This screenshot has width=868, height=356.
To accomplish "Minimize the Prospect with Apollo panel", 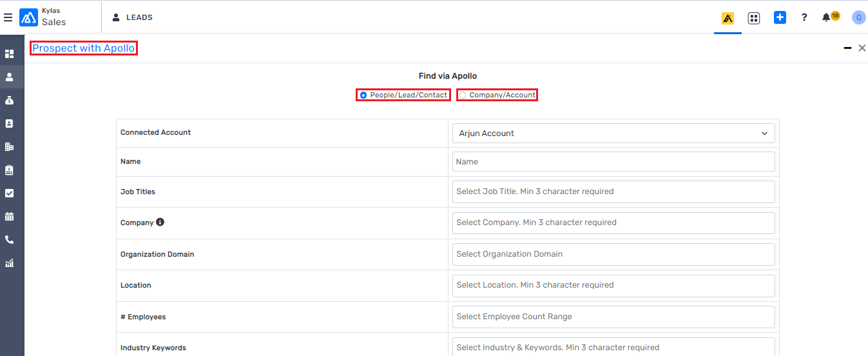I will coord(848,48).
